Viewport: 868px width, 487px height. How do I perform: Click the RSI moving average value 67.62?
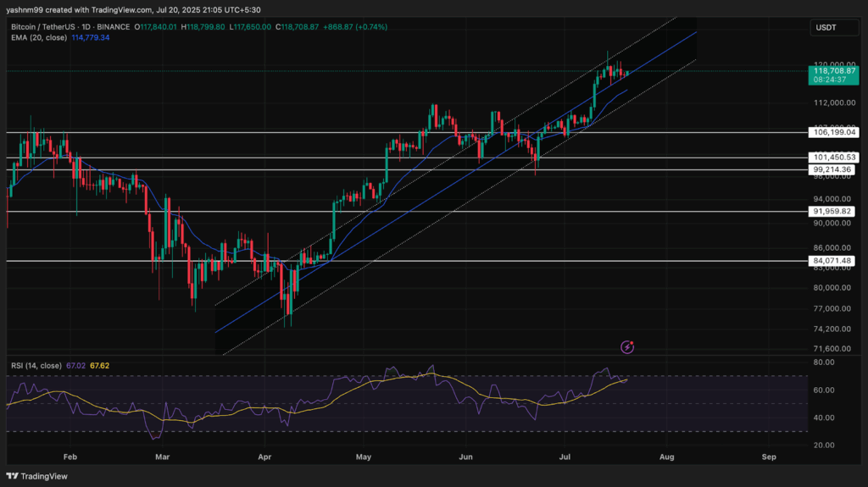(x=100, y=366)
